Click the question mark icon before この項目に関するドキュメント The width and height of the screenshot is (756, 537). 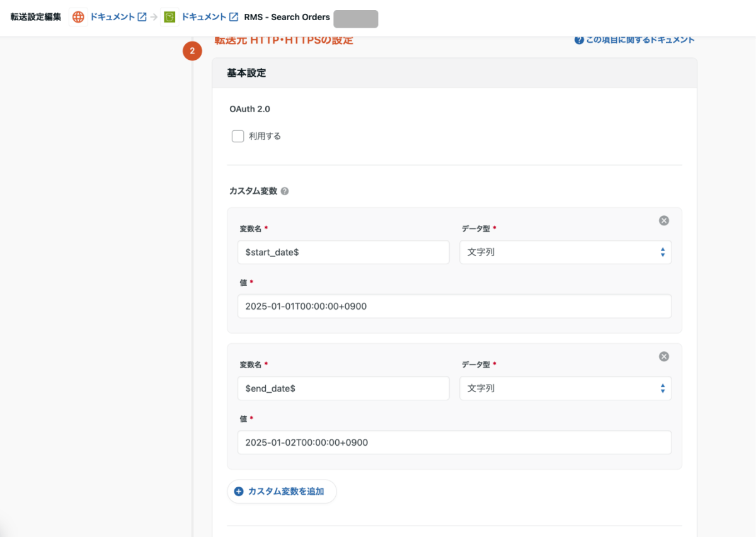[579, 39]
